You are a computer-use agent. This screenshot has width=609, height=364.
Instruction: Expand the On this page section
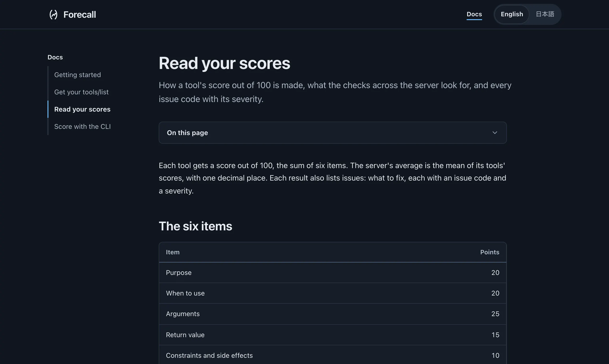coord(333,133)
